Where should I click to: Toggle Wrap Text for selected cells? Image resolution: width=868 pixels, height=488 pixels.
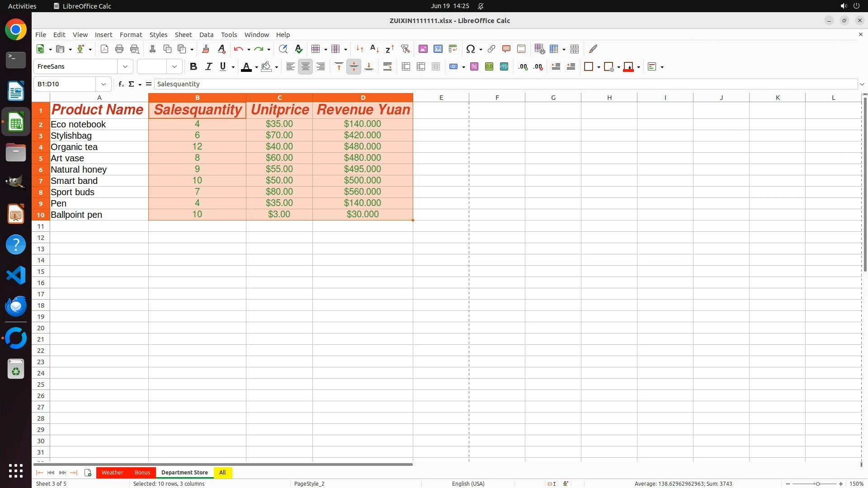387,67
